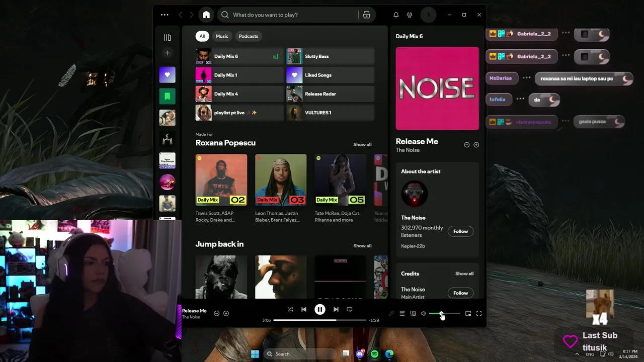Show all credits

point(464,274)
